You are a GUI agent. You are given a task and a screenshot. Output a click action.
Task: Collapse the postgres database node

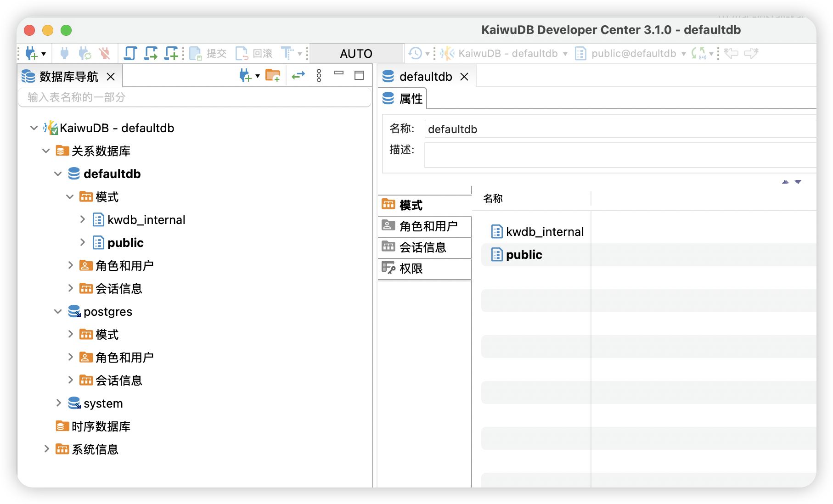[x=58, y=312]
